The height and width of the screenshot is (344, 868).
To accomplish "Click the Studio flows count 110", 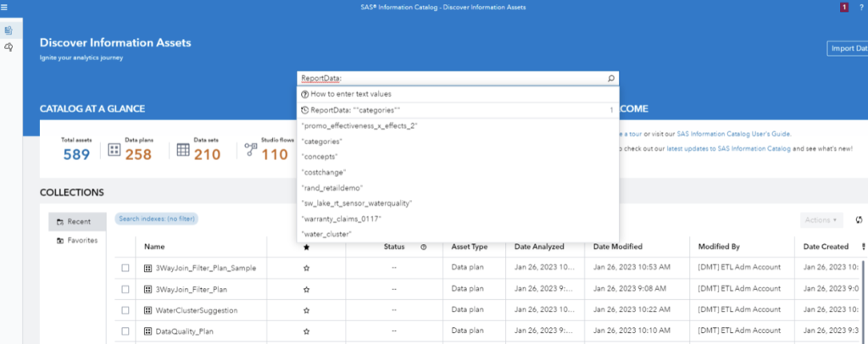I will (275, 155).
